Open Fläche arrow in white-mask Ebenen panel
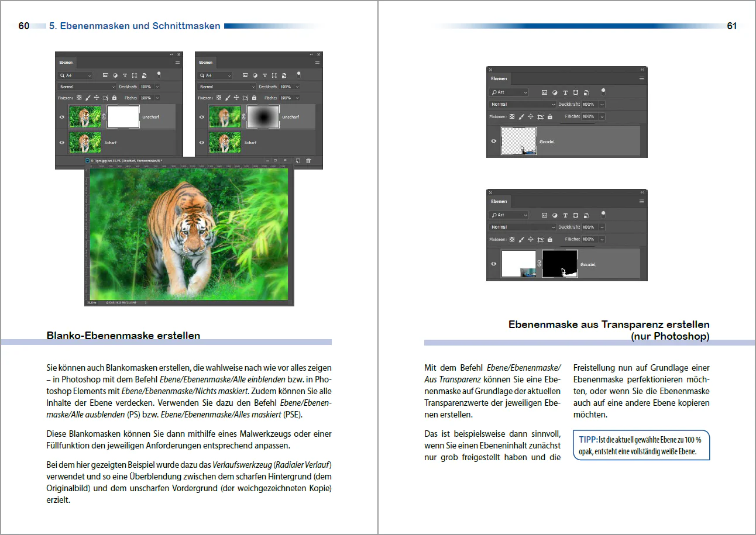Screen dimensions: 756x535 [x=157, y=98]
